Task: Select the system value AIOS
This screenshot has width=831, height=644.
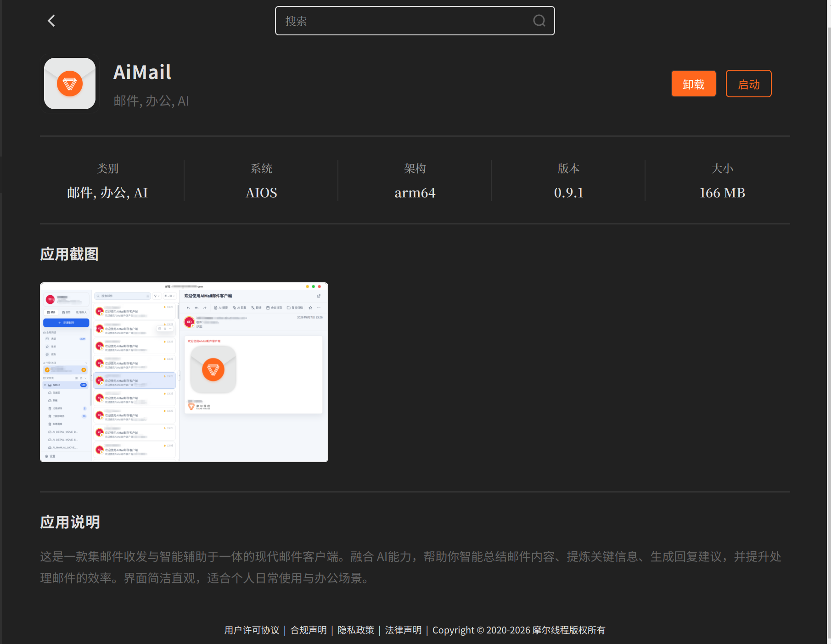Action: [261, 193]
